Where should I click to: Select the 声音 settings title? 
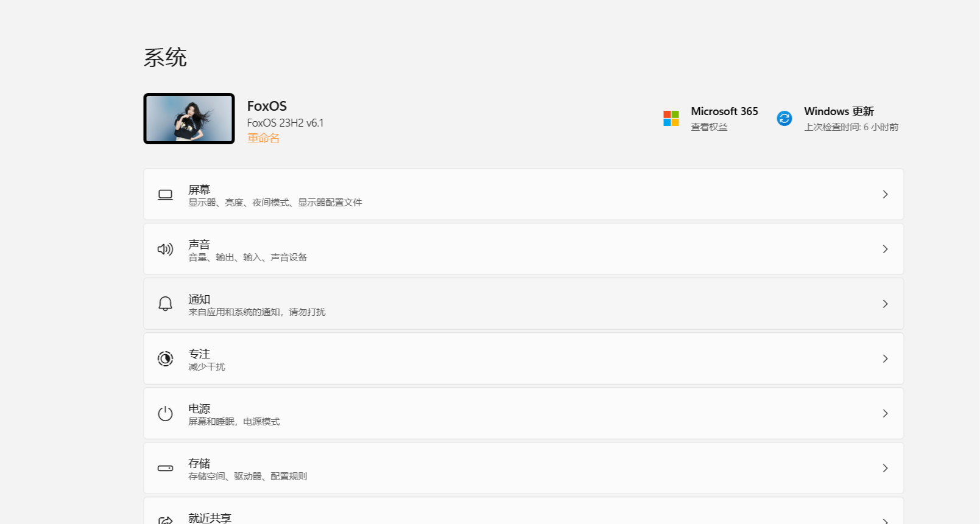pos(199,244)
